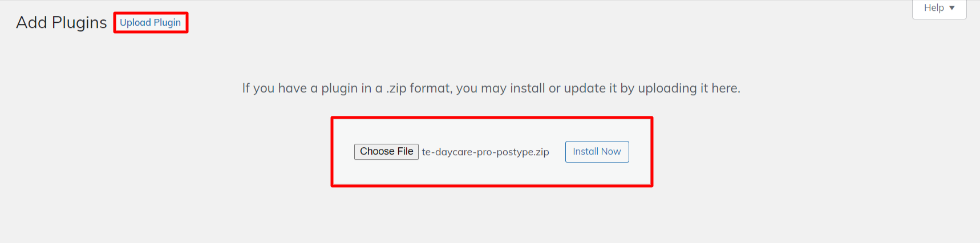The height and width of the screenshot is (243, 980).
Task: Click the ".zip" extension of the selected file
Action: 541,152
